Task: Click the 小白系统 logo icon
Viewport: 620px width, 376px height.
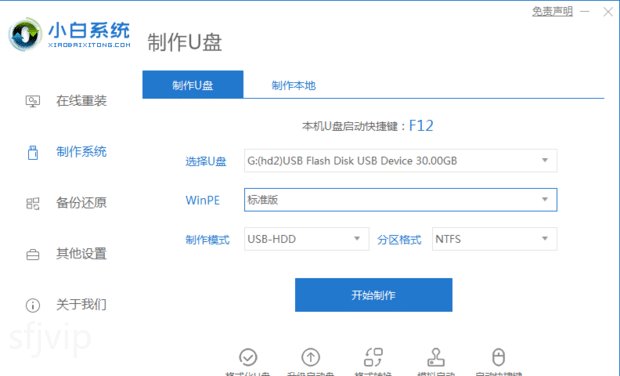Action: tap(25, 35)
